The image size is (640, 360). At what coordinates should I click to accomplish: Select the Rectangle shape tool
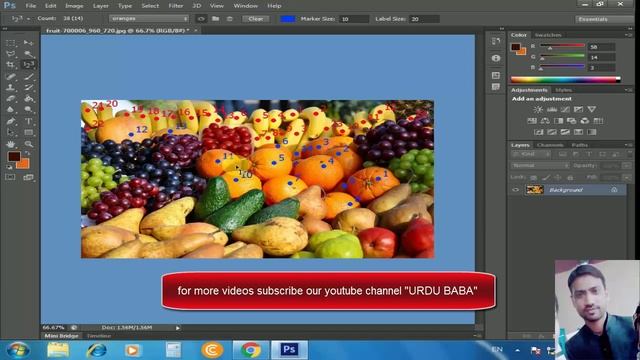pyautogui.click(x=28, y=132)
